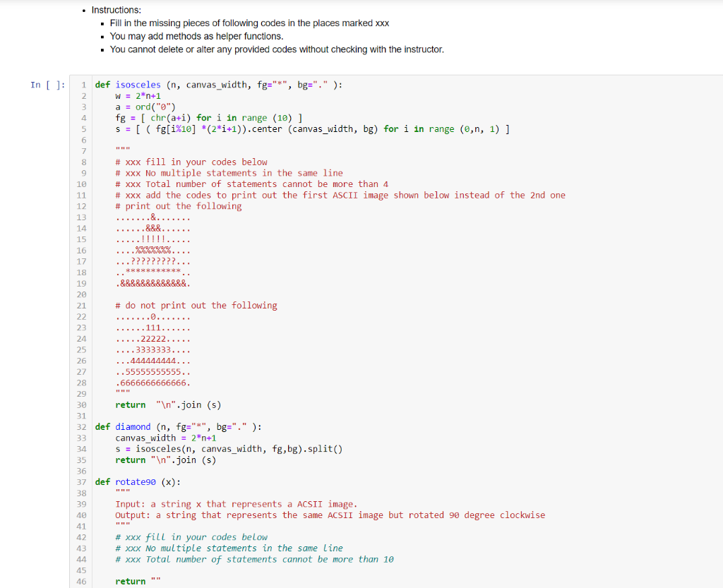723x588 pixels.
Task: Click line number 30 in the gutter
Action: tap(81, 404)
